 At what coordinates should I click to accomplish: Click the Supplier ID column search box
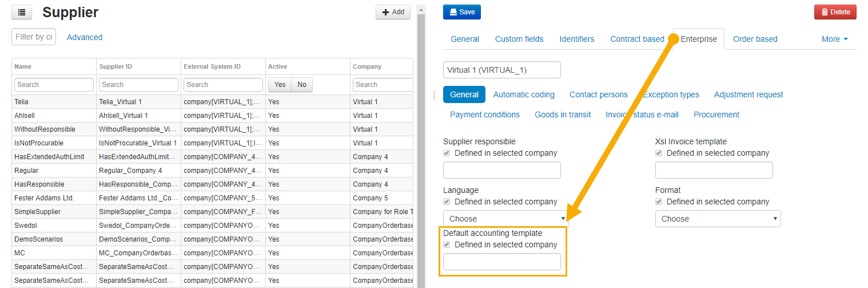coord(138,85)
